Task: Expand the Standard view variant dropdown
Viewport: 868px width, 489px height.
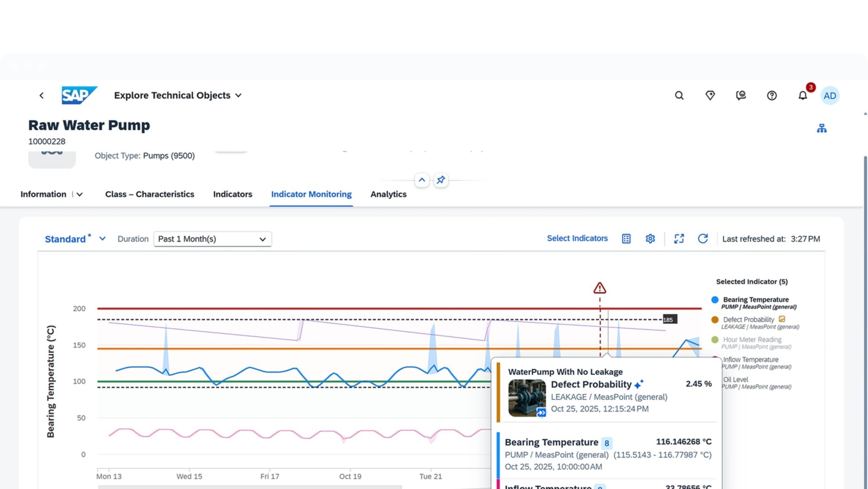Action: pyautogui.click(x=102, y=239)
